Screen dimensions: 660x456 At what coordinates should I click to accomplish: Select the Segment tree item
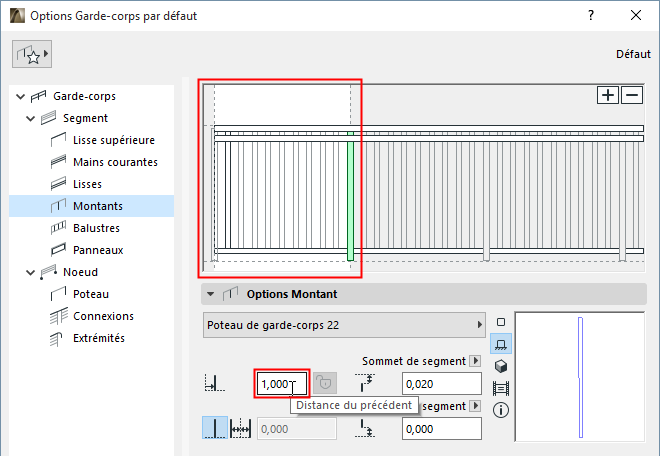tap(85, 118)
